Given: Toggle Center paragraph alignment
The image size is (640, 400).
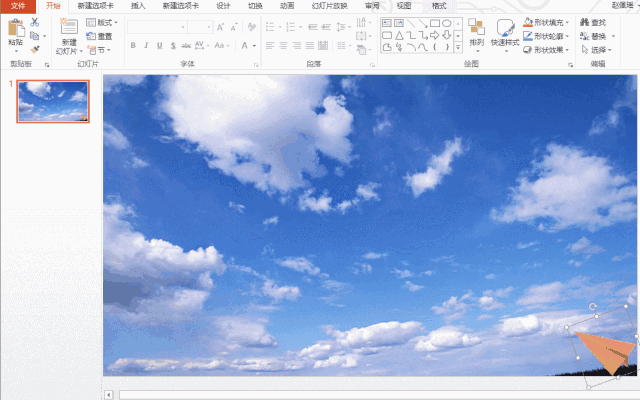Looking at the screenshot, I should [x=283, y=46].
